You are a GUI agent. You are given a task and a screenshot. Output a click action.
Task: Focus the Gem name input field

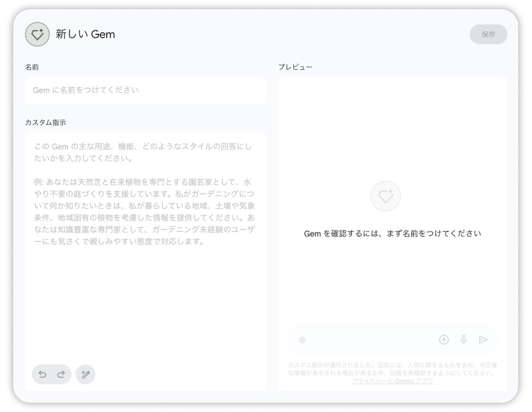pyautogui.click(x=145, y=90)
